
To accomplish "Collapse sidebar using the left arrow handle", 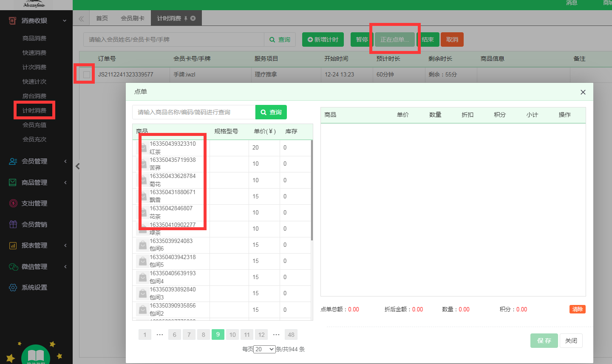I will pyautogui.click(x=77, y=166).
